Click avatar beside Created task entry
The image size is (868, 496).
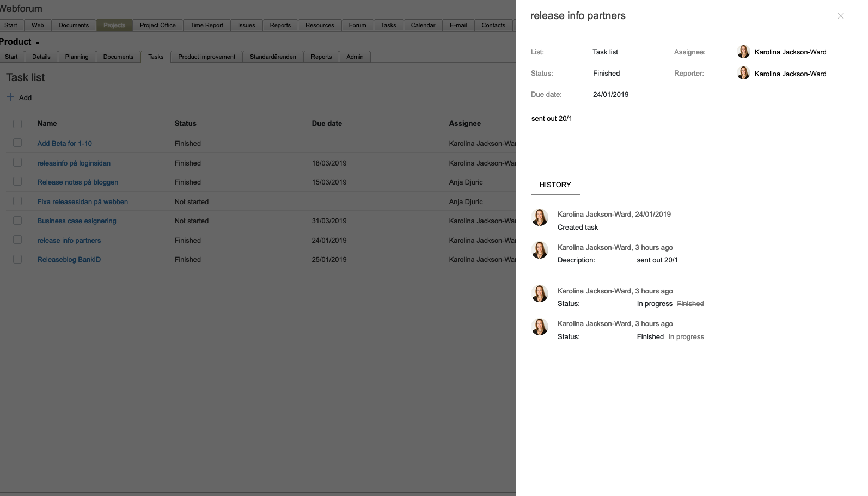540,217
